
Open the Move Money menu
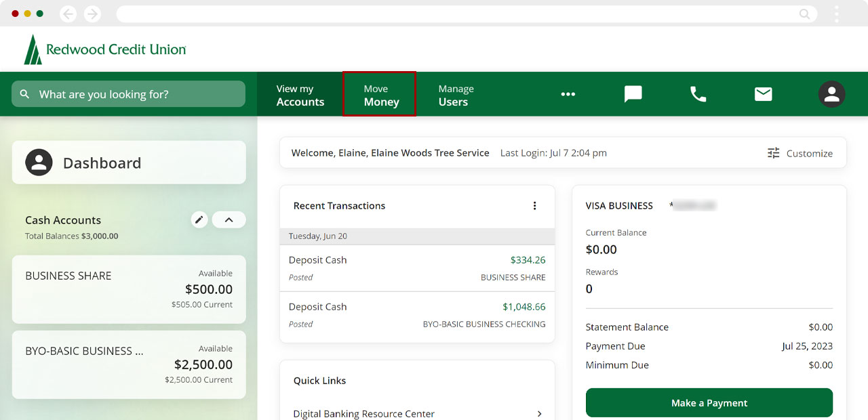point(380,94)
